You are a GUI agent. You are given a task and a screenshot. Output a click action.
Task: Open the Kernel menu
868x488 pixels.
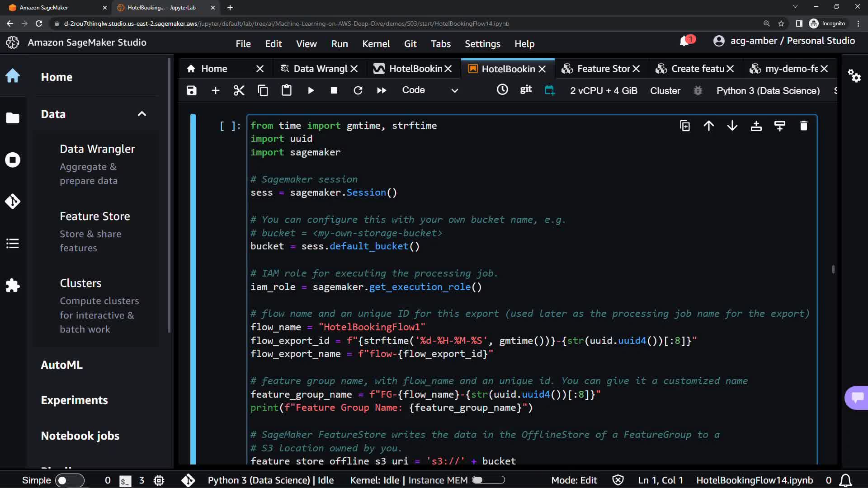pos(376,44)
